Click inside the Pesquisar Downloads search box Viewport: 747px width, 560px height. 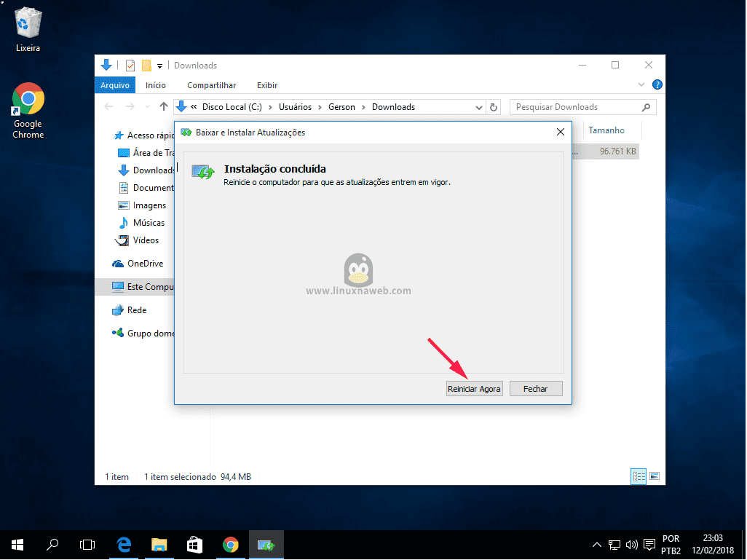point(575,107)
